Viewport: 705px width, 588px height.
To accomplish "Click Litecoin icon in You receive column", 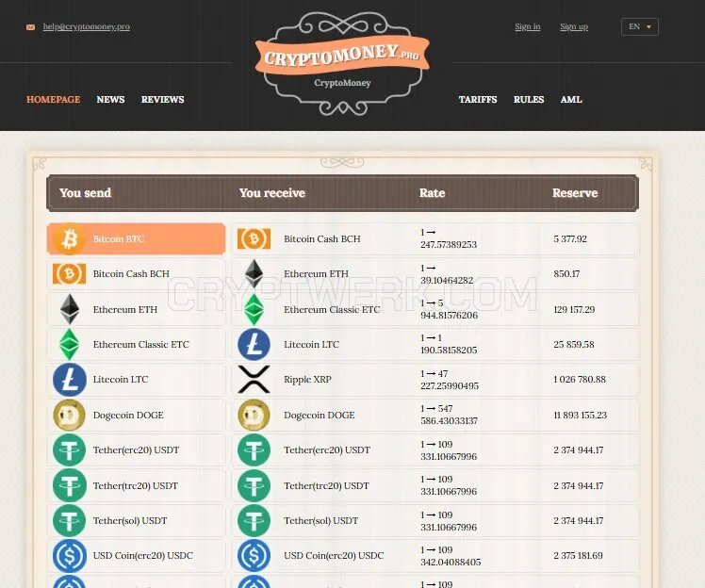I will pyautogui.click(x=254, y=344).
